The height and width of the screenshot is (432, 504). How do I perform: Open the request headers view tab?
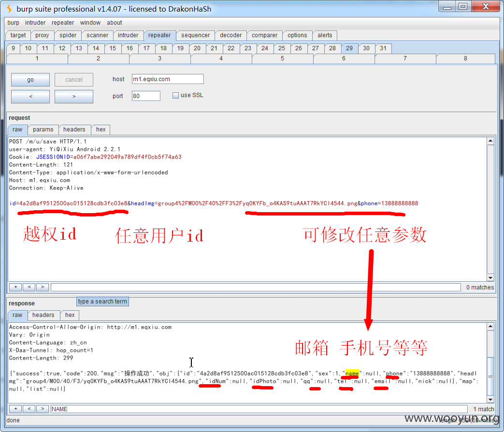click(x=74, y=130)
